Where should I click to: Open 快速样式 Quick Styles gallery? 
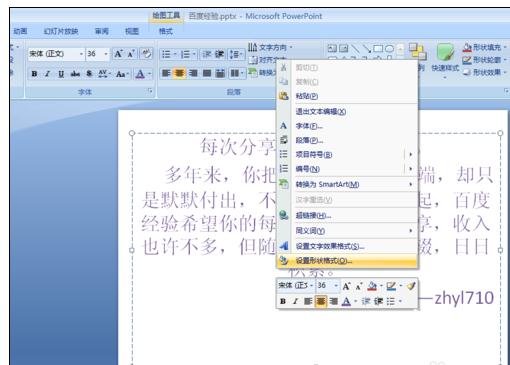tap(445, 60)
